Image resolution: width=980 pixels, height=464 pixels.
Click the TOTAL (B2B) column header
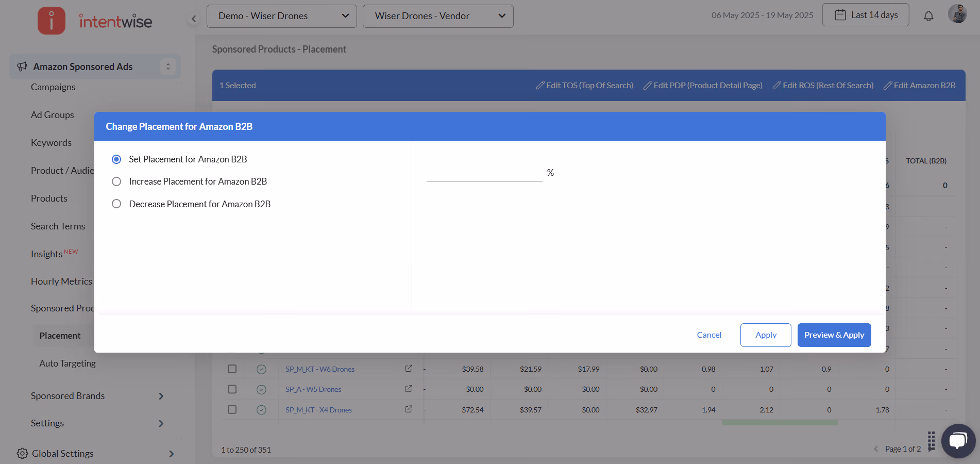[x=926, y=161]
